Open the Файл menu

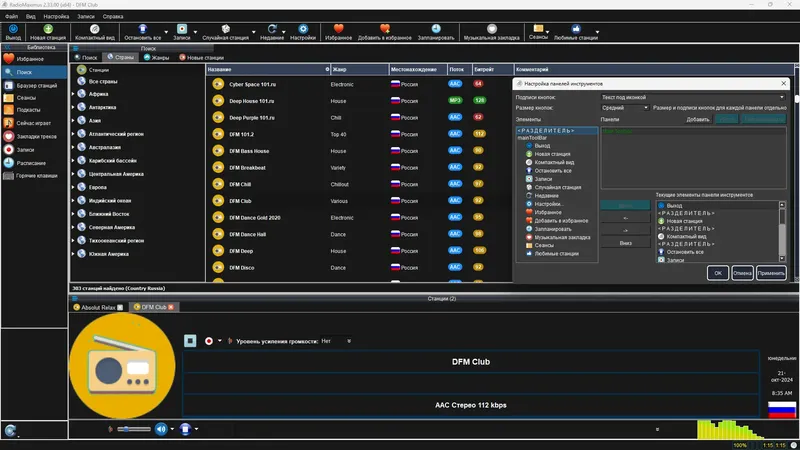coord(11,16)
